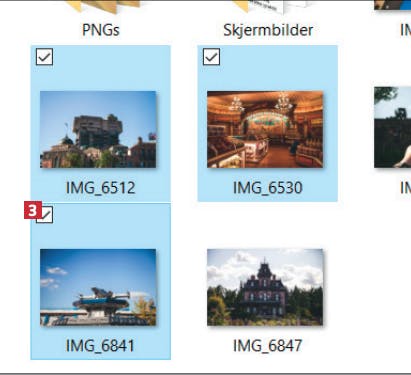Open the PNGs folder icon
This screenshot has width=411, height=375.
click(x=103, y=7)
